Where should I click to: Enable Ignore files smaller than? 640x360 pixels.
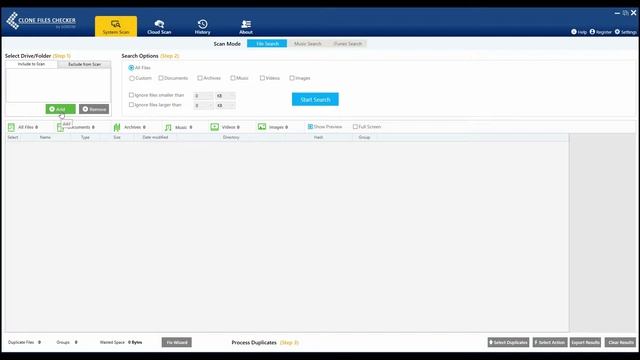click(x=131, y=95)
